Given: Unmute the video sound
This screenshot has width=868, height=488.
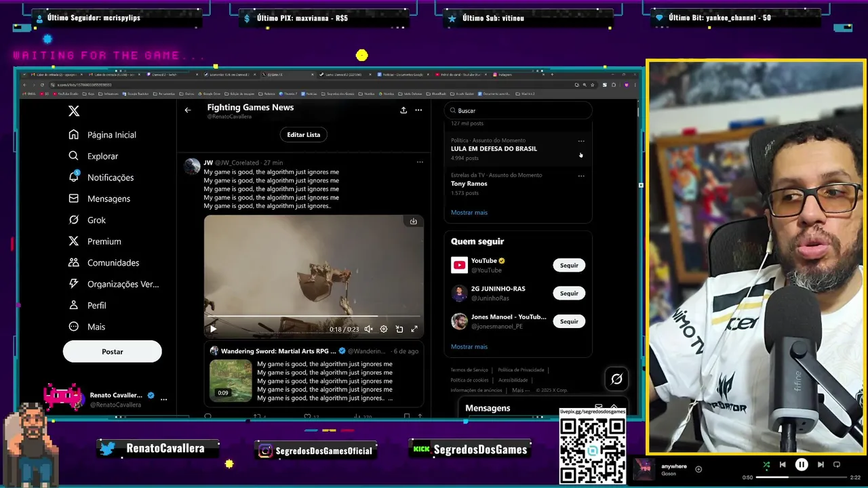Looking at the screenshot, I should (x=368, y=329).
